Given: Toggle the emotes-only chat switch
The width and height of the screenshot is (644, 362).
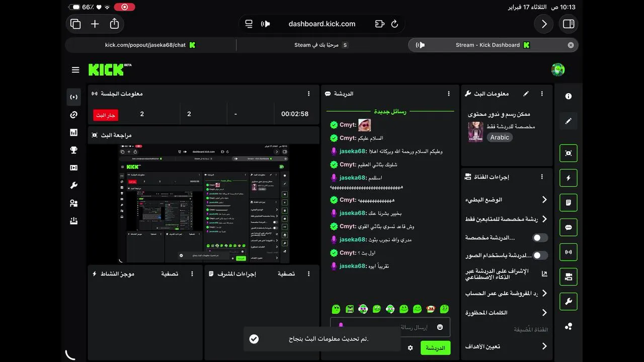Looking at the screenshot, I should point(540,237).
